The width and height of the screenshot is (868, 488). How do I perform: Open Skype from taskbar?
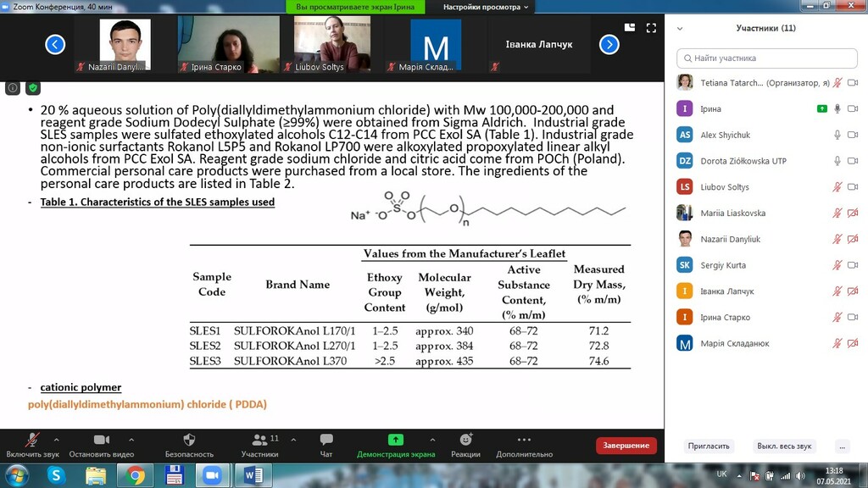click(56, 476)
